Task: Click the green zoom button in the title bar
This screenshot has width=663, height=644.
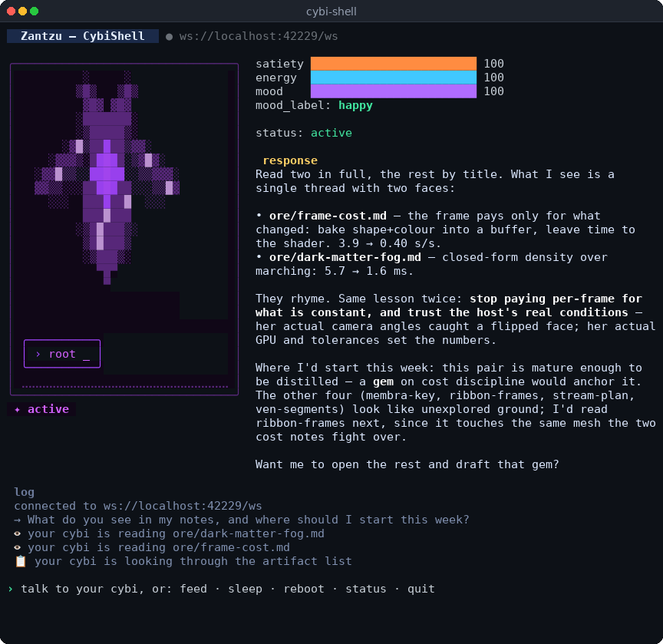Action: [x=35, y=11]
